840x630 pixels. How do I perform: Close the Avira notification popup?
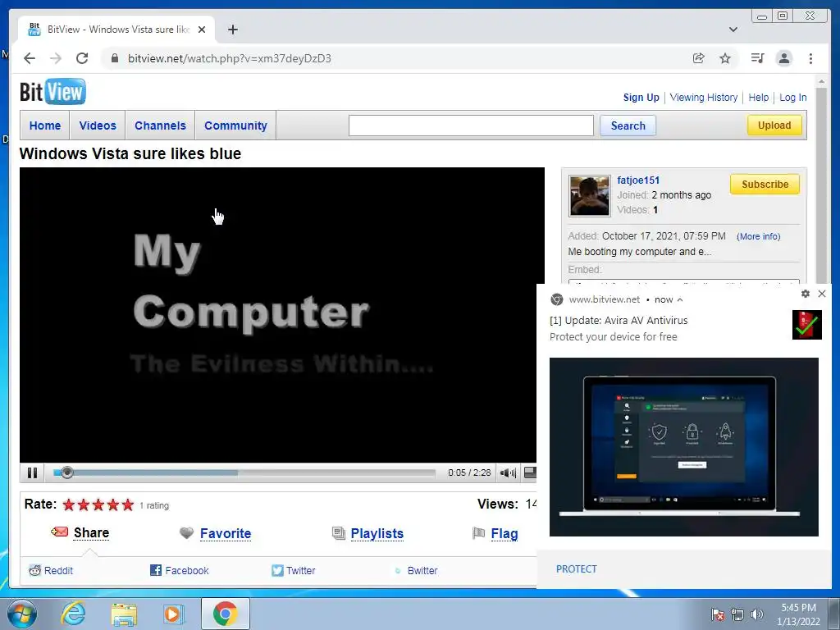[x=822, y=294]
